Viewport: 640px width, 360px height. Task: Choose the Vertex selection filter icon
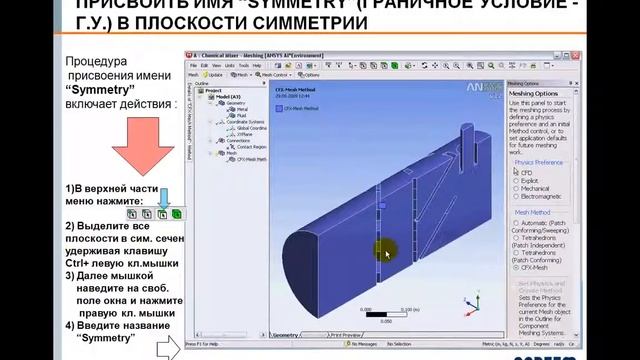click(x=363, y=65)
